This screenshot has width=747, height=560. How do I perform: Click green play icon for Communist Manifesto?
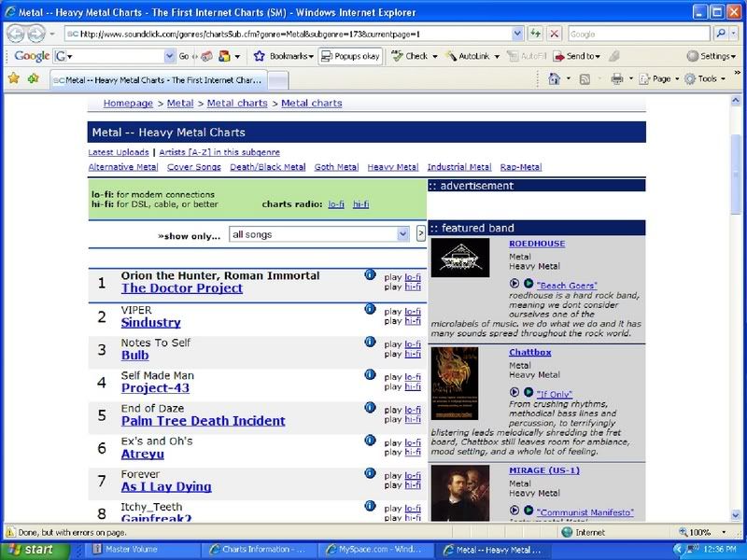click(529, 510)
